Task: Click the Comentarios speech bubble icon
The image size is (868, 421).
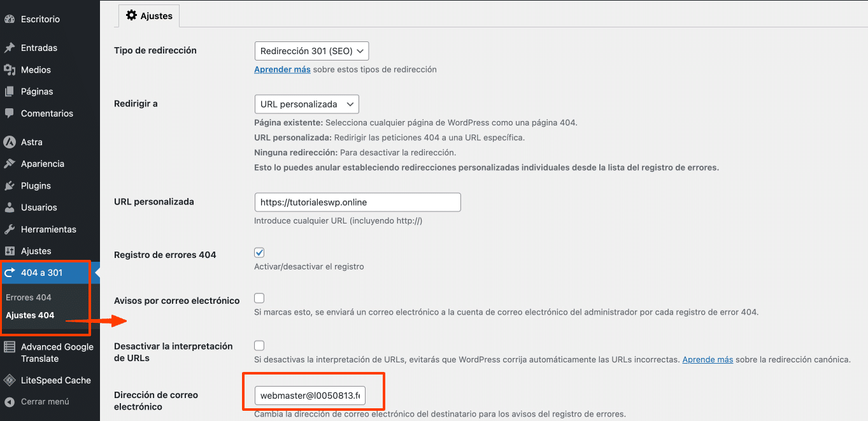Action: click(10, 113)
